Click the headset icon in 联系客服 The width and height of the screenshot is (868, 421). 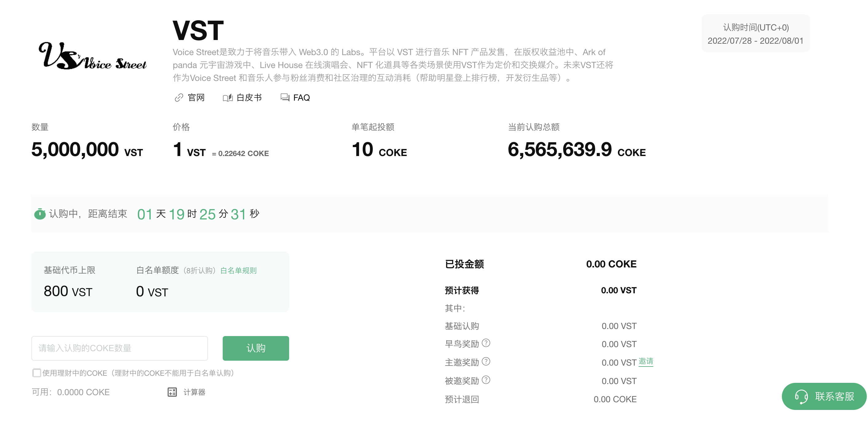point(802,396)
